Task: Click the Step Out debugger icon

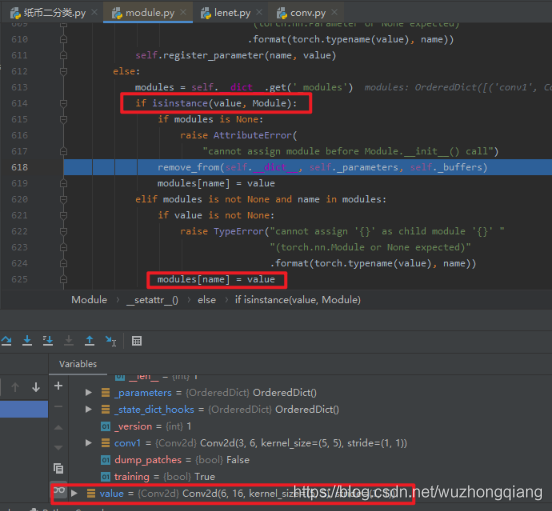Action: (89, 341)
